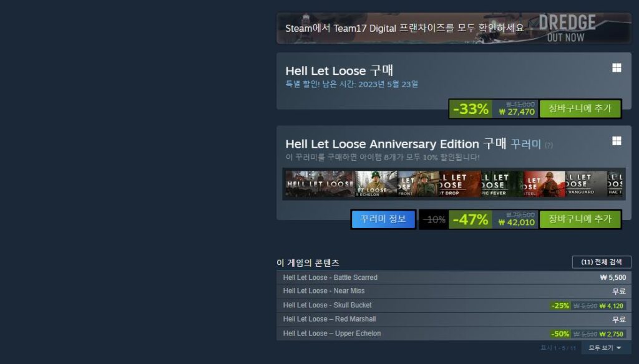Viewport: 639px width, 364px height.
Task: Click the (11) 전체 검색 button
Action: click(x=602, y=262)
